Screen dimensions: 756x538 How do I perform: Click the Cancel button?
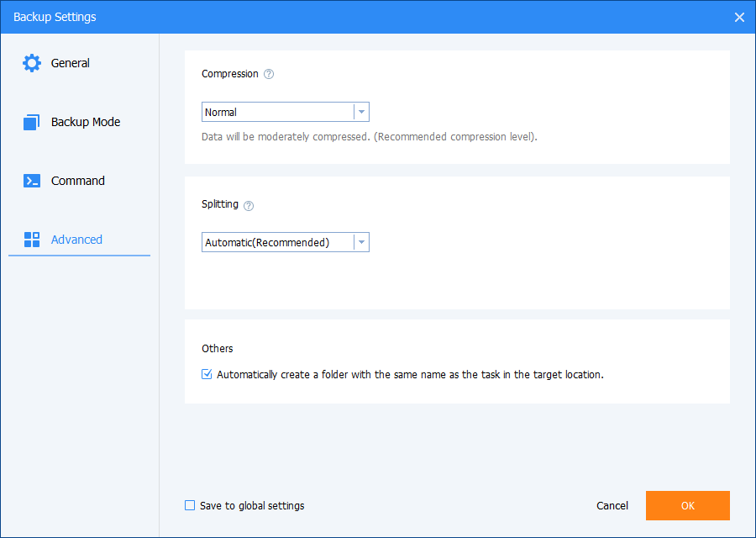pyautogui.click(x=612, y=506)
